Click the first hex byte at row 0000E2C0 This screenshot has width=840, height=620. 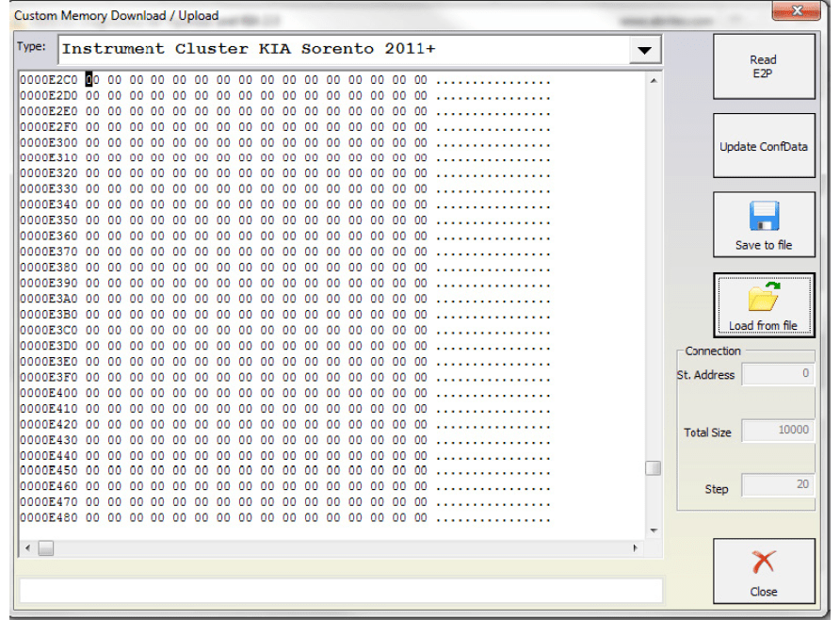pyautogui.click(x=92, y=81)
